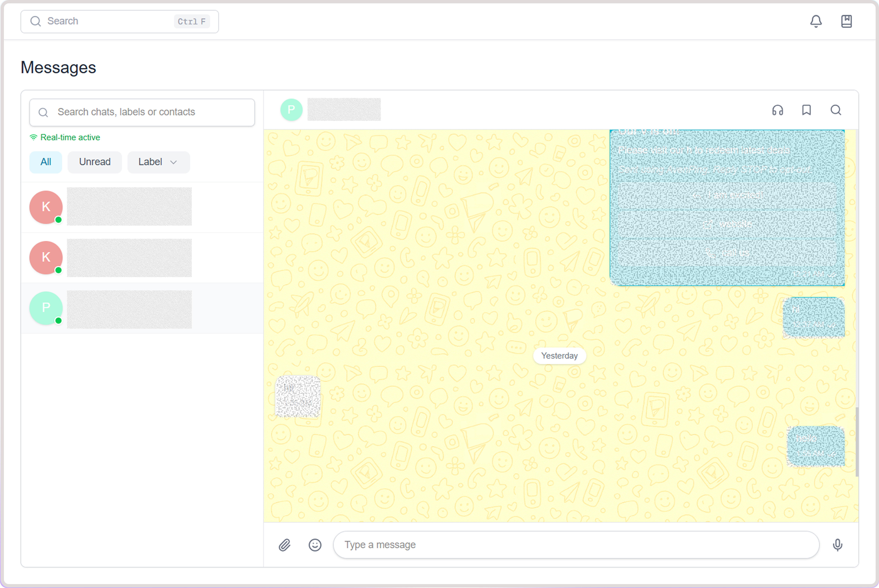The height and width of the screenshot is (588, 879).
Task: Click the Real-time active status text
Action: (x=70, y=137)
